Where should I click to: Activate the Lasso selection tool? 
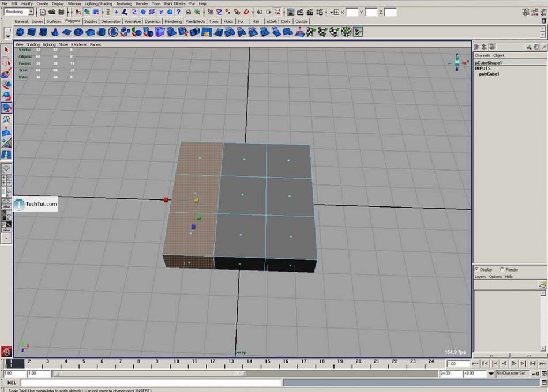[6, 62]
